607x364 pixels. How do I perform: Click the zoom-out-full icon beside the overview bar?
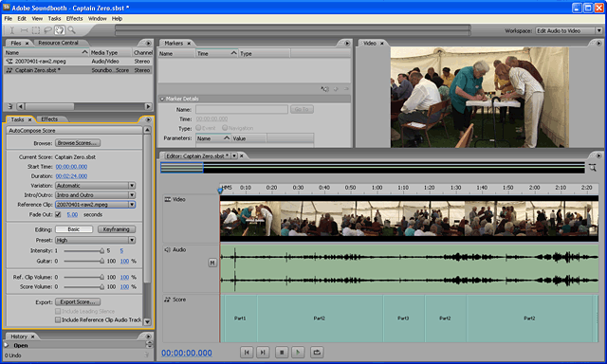593,168
